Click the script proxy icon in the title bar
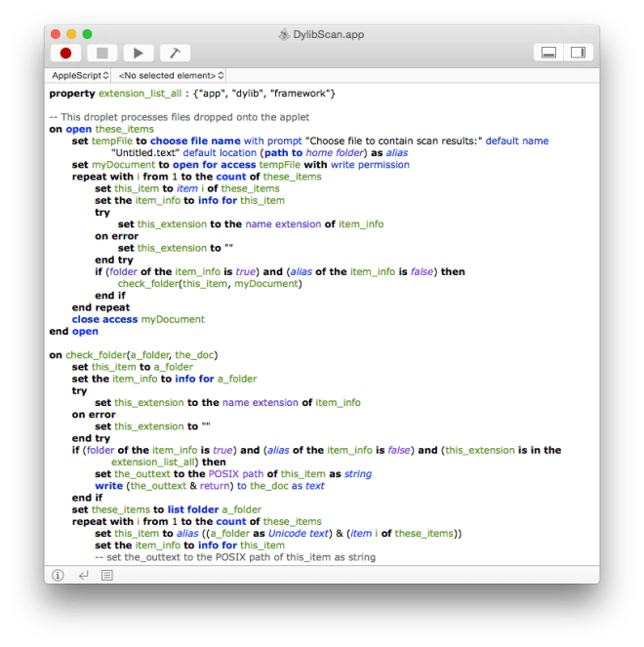 tap(284, 34)
